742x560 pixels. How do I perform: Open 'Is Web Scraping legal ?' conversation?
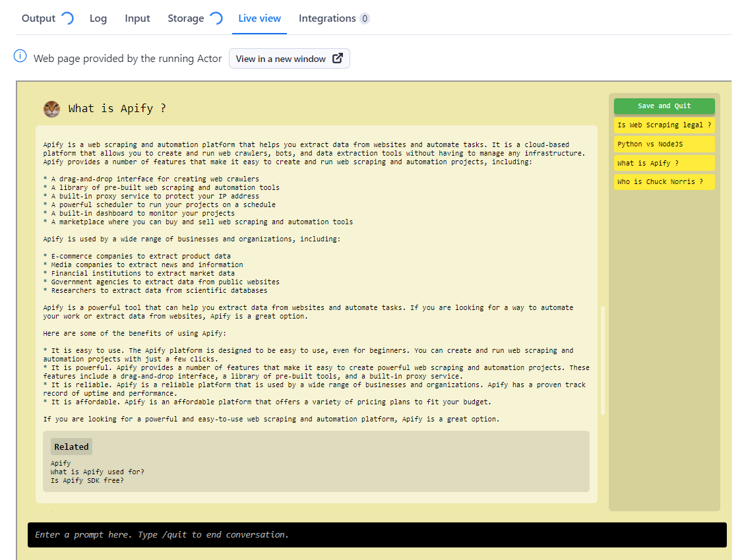[x=664, y=125]
